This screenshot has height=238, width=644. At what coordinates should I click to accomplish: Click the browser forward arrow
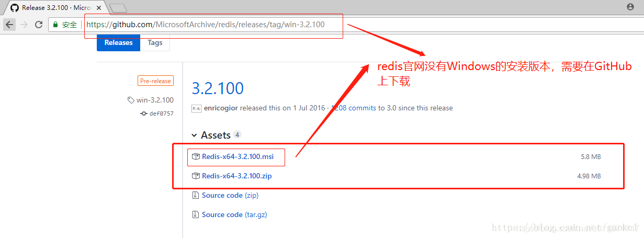click(x=24, y=25)
